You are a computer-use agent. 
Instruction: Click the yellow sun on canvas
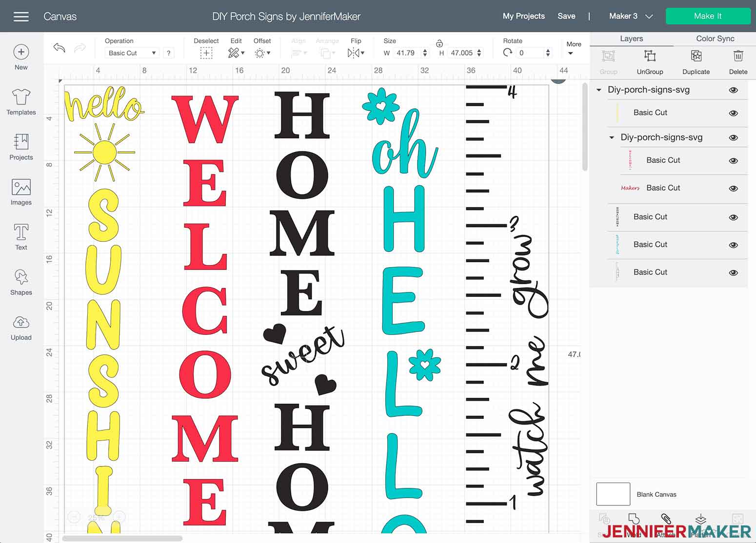[x=104, y=152]
